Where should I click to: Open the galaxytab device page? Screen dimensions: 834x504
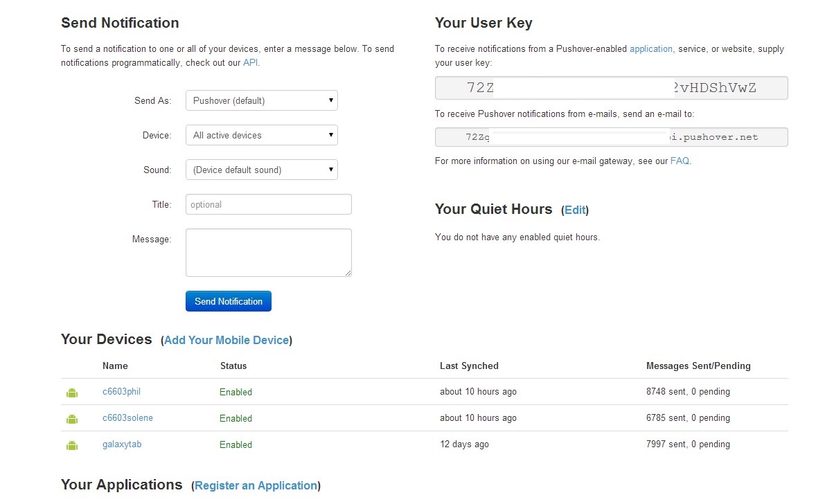point(122,444)
